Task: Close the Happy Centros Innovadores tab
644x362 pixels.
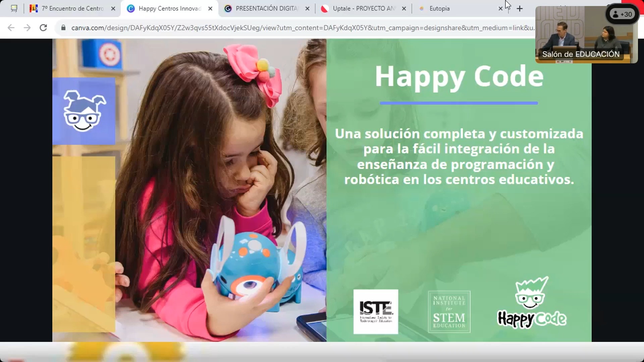Action: [210, 9]
